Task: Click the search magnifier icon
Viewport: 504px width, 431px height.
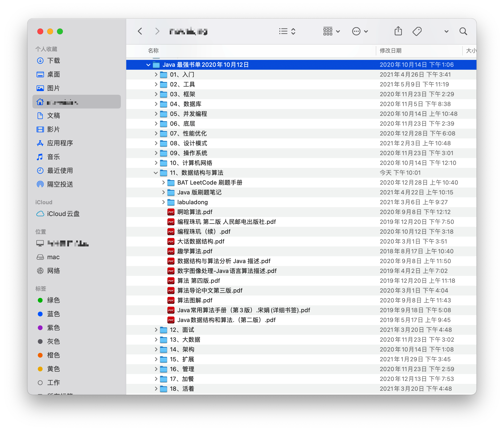Action: coord(463,31)
